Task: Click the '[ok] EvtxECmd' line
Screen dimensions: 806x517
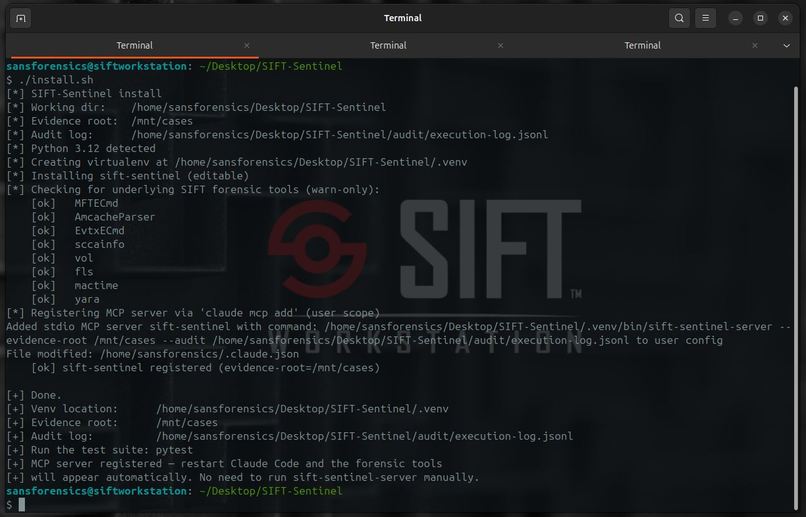Action: pos(78,231)
